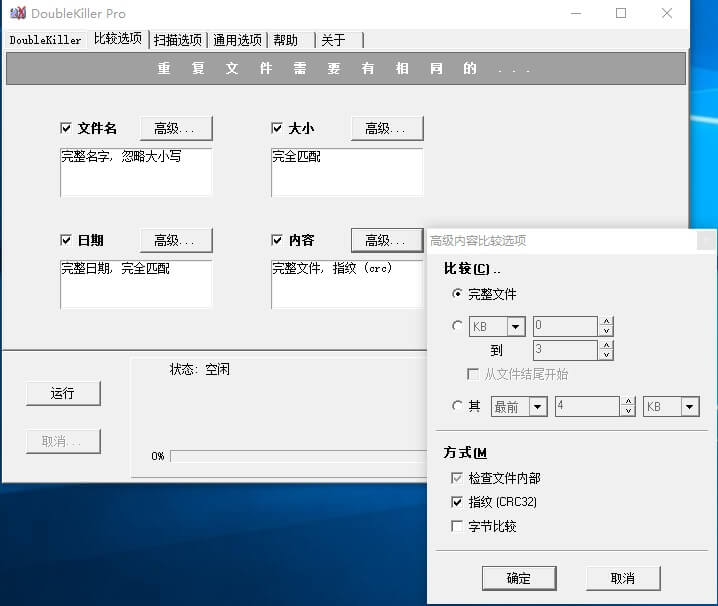
Task: Select the 比较选项 tab
Action: 118,38
